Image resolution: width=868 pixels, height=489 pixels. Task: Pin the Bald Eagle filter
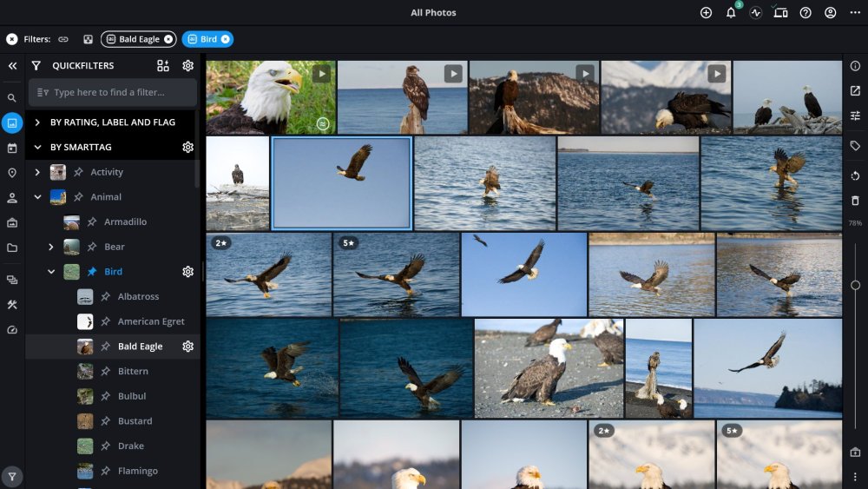pos(105,347)
